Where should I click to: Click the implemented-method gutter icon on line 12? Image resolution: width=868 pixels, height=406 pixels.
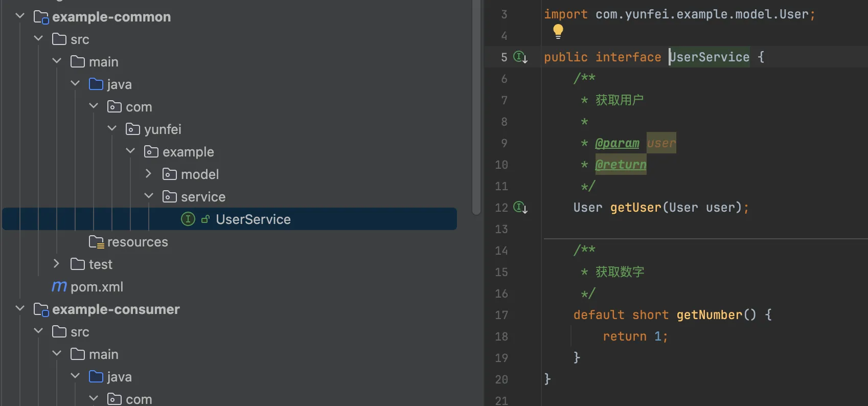coord(520,207)
